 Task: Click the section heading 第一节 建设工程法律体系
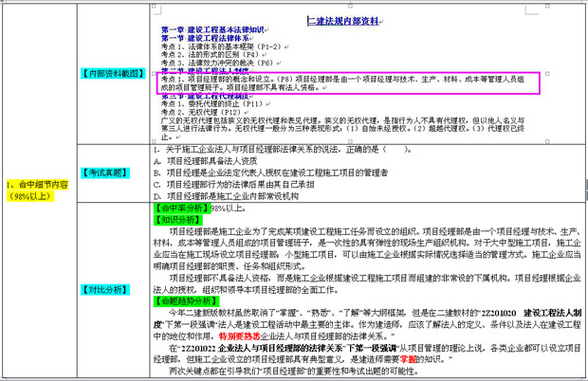[199, 38]
